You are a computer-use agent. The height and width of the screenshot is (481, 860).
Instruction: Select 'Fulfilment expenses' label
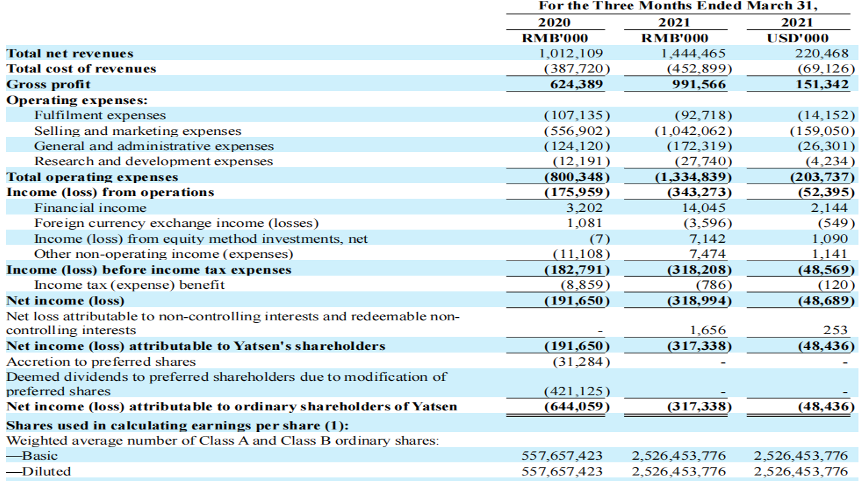pyautogui.click(x=100, y=115)
